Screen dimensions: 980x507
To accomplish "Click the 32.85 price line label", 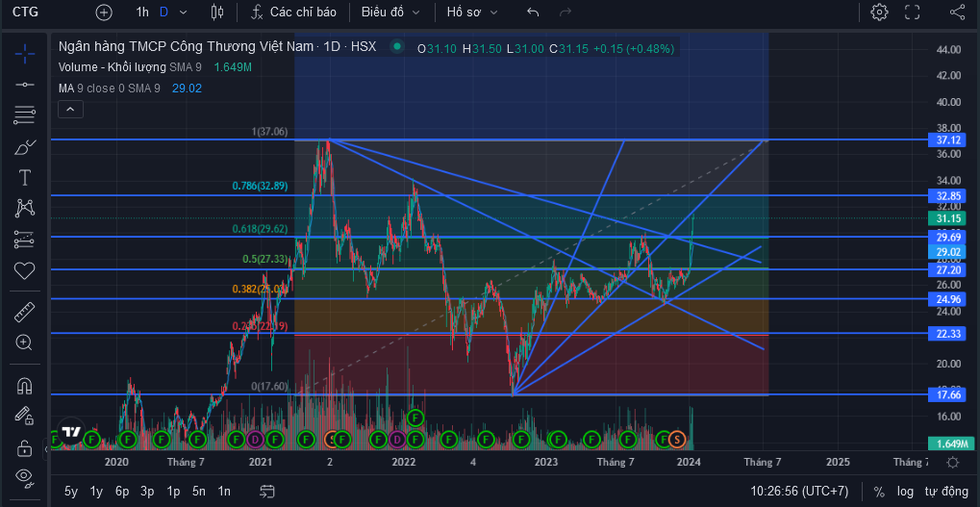I will coord(948,195).
